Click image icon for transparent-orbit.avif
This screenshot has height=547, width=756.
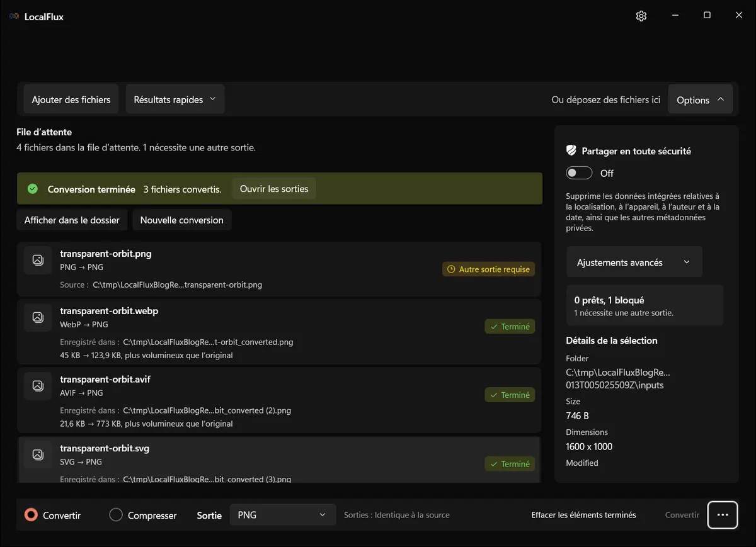tap(38, 386)
